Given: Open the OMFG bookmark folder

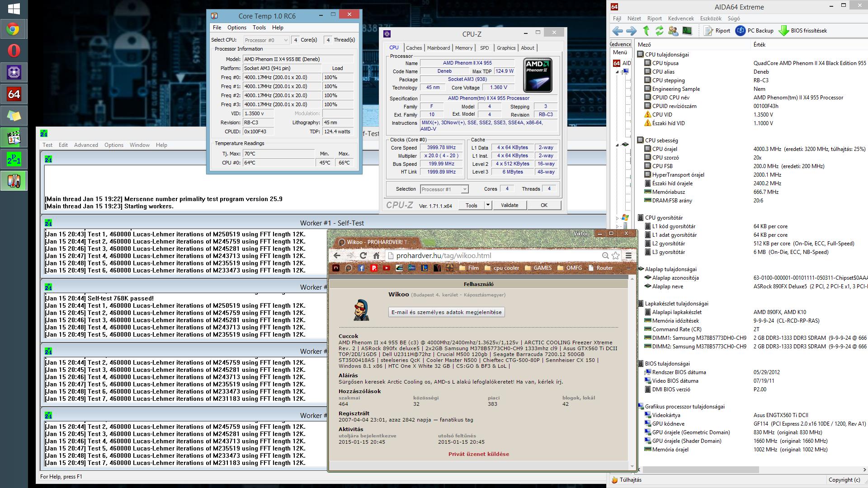Looking at the screenshot, I should click(x=570, y=268).
